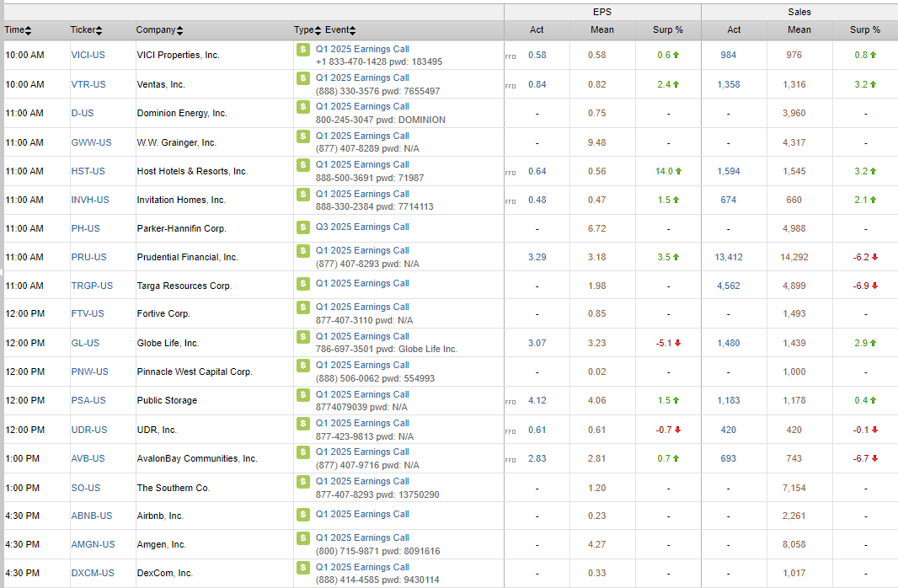Screen dimensions: 898x588
Task: Click the green earnings icon for The Southern Co.
Action: pos(303,482)
